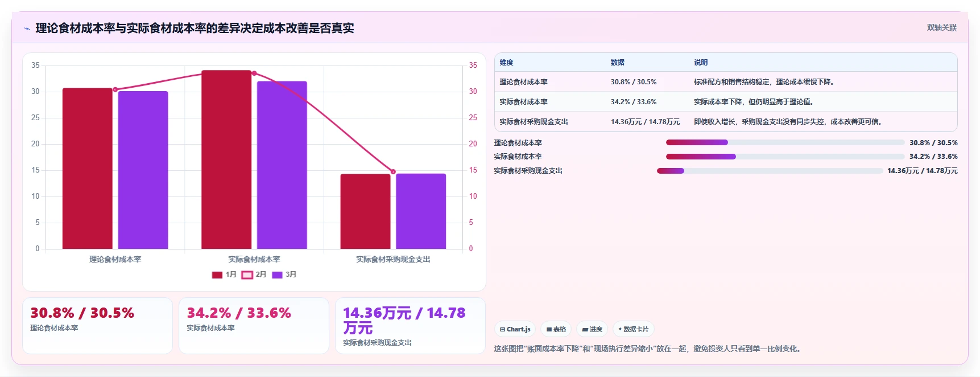Click the purple 3月 bar for 实际食材成本率
Viewport: 980px width, 377px height.
pos(282,165)
